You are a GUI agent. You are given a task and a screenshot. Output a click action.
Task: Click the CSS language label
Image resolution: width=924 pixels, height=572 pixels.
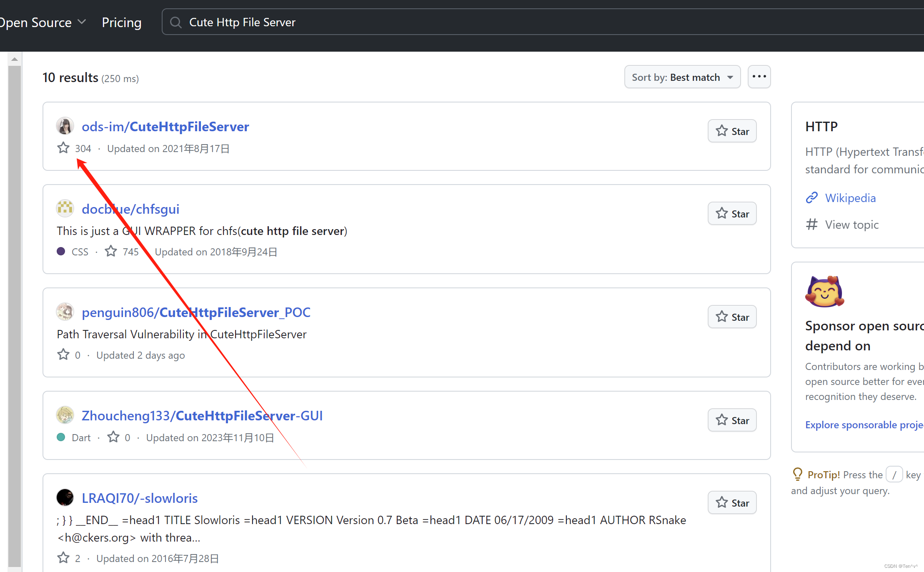click(x=80, y=252)
